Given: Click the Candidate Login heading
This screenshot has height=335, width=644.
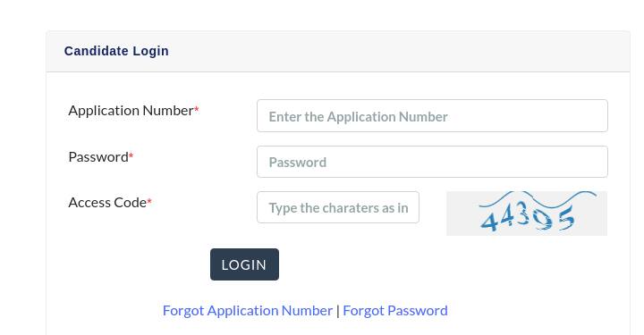Looking at the screenshot, I should pyautogui.click(x=116, y=51).
